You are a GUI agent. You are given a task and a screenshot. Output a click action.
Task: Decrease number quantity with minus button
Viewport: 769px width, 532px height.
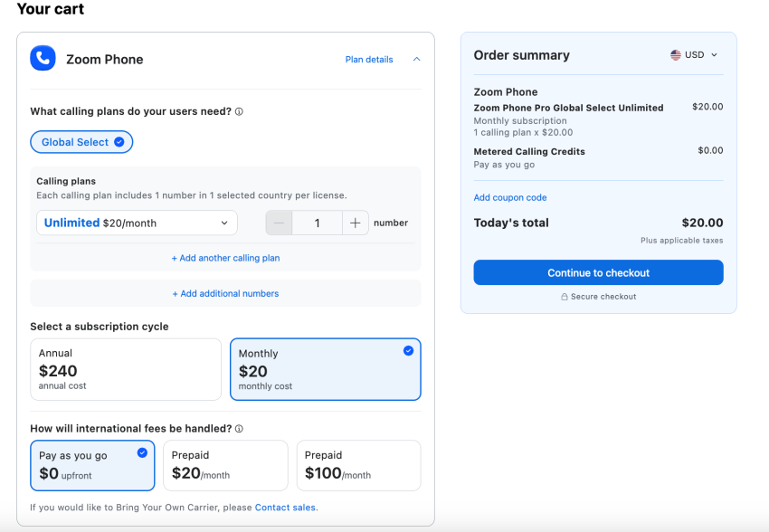point(279,223)
